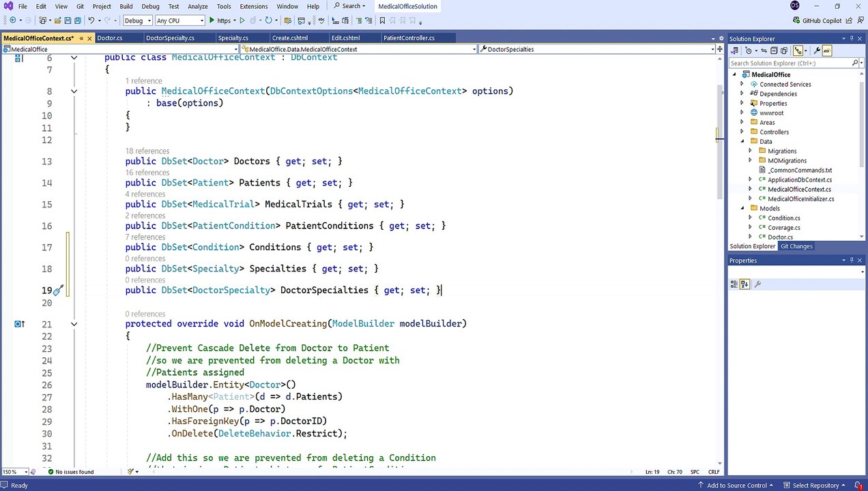The height and width of the screenshot is (491, 868).
Task: Click the DS account avatar
Action: click(x=795, y=5)
